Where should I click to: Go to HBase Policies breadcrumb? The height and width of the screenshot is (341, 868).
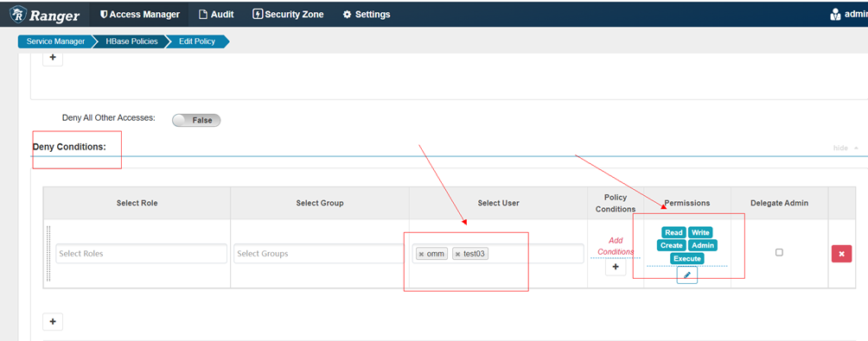click(131, 41)
